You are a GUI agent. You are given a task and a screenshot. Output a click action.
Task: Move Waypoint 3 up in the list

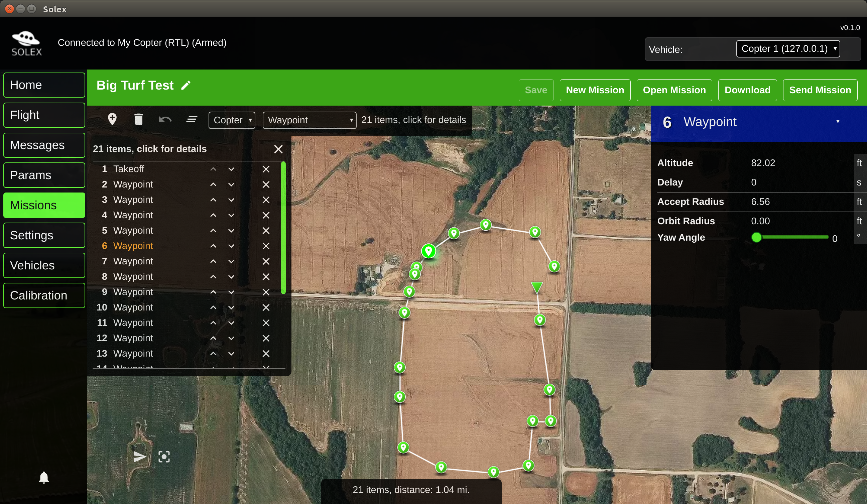(213, 200)
